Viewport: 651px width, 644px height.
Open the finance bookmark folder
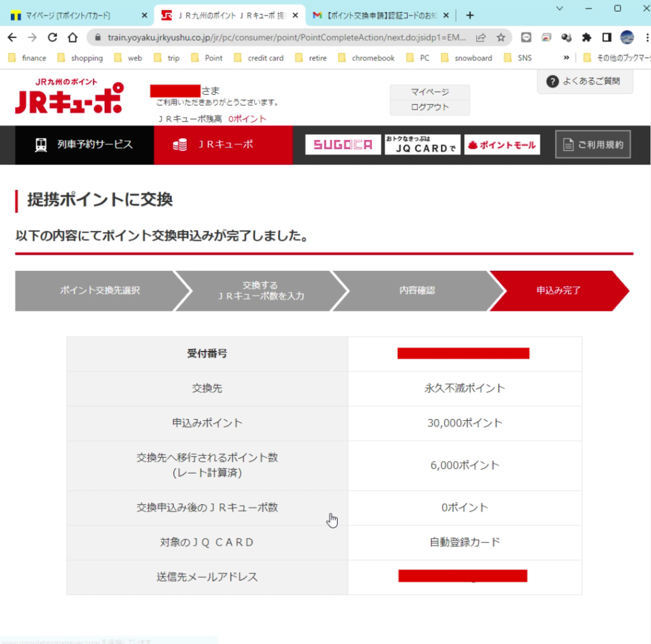tap(28, 58)
